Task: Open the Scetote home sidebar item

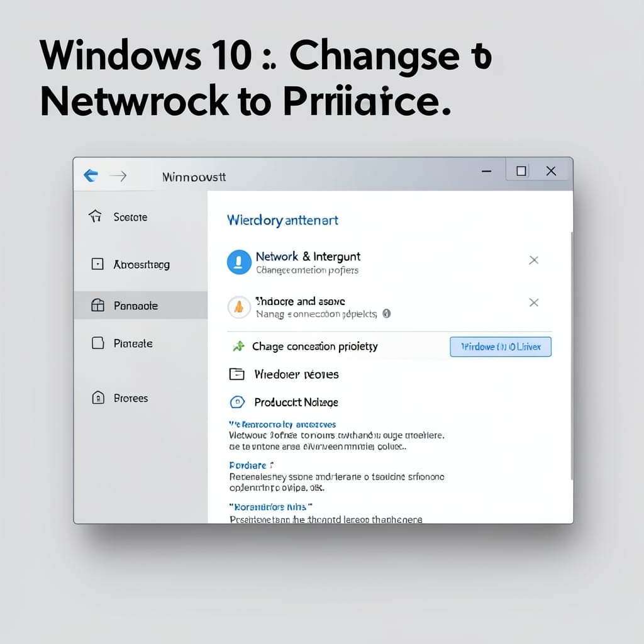Action: pos(130,217)
